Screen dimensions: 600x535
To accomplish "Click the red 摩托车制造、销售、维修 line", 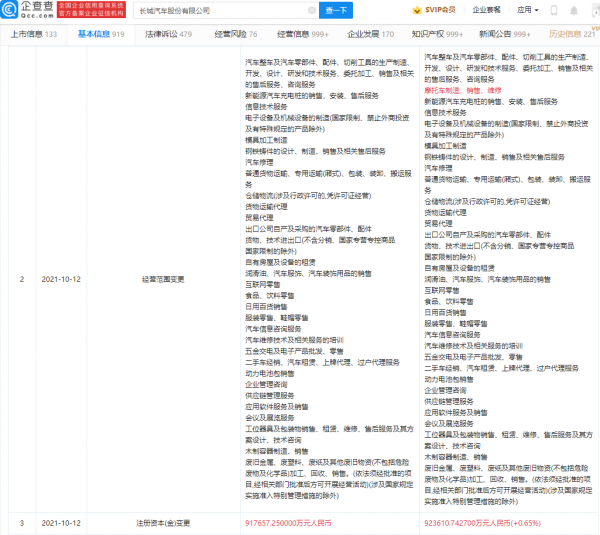I will 463,90.
